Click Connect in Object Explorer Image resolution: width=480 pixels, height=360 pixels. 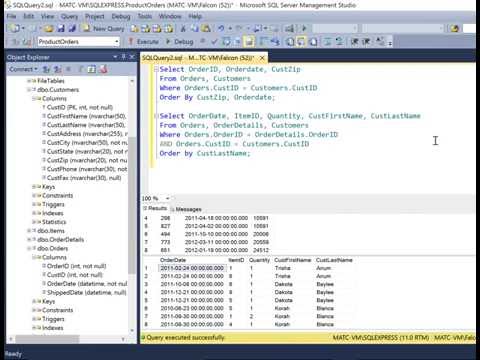(23, 69)
